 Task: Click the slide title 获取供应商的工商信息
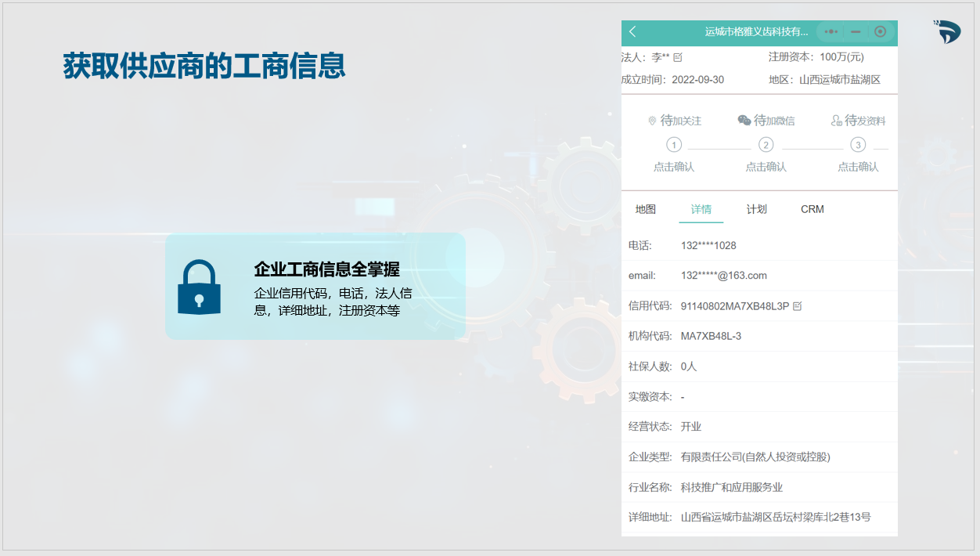pos(204,66)
